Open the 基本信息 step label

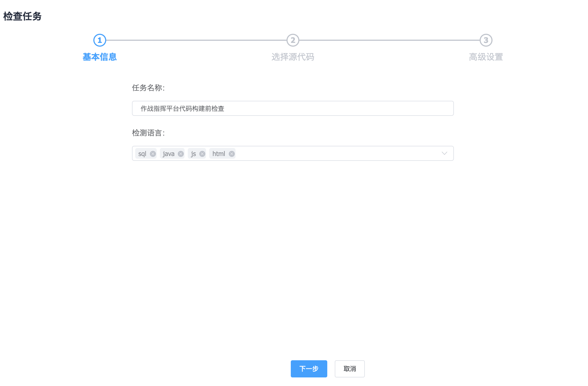pyautogui.click(x=100, y=57)
